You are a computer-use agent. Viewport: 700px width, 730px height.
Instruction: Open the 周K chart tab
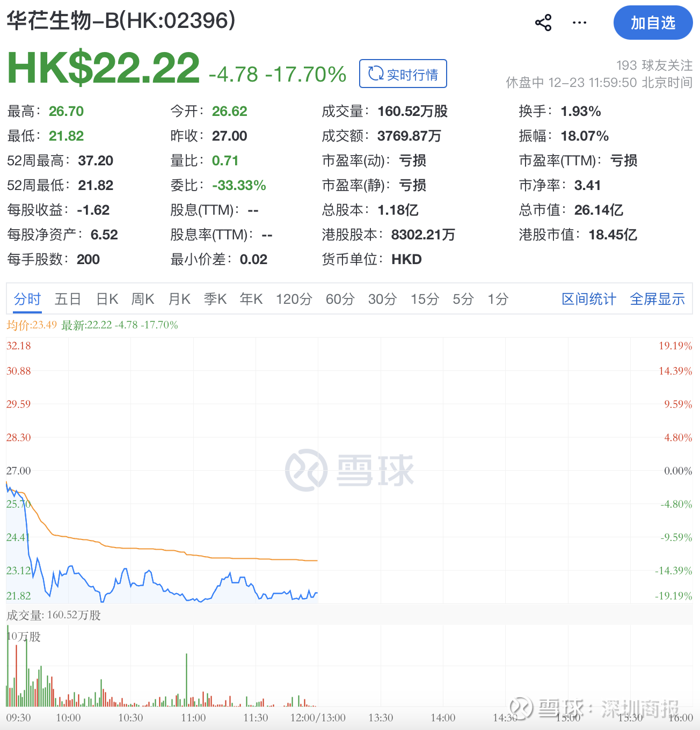coord(143,299)
